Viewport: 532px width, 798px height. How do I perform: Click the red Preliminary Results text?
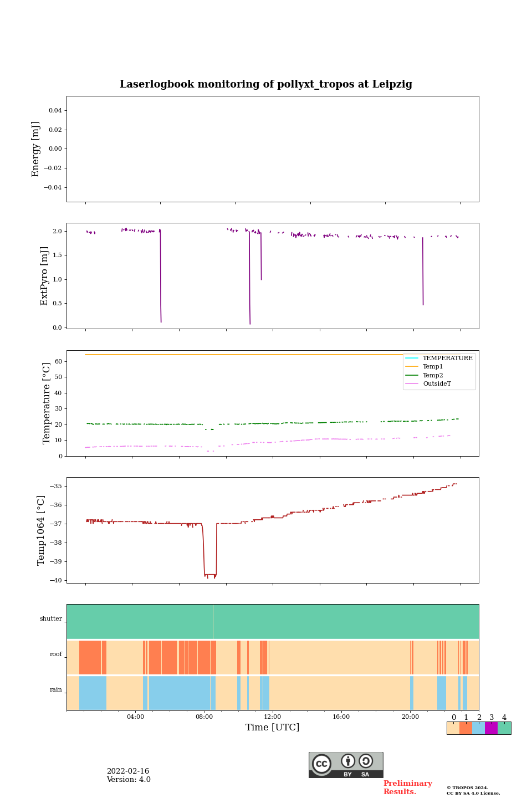(x=407, y=787)
